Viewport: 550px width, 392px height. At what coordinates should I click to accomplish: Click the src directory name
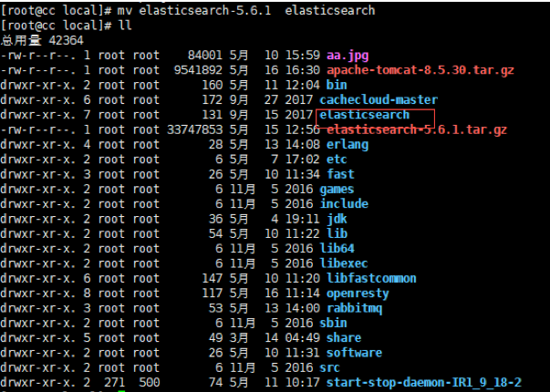tap(329, 367)
